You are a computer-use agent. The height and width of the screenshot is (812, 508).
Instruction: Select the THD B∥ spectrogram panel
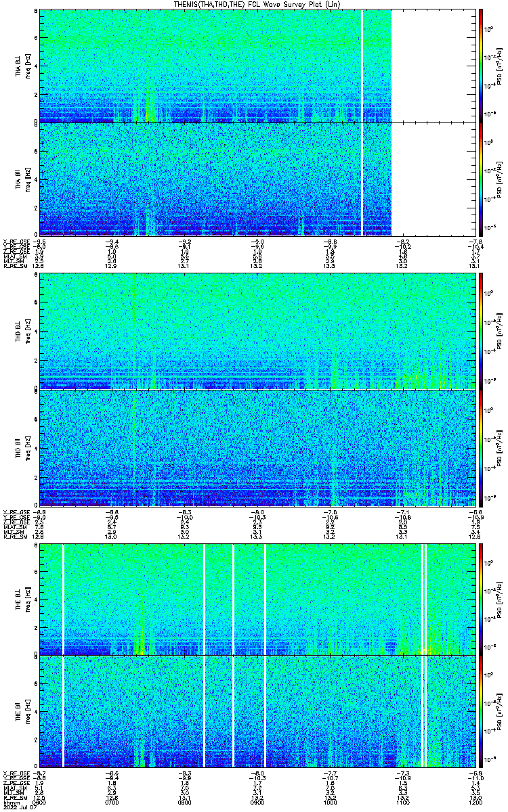[257, 447]
